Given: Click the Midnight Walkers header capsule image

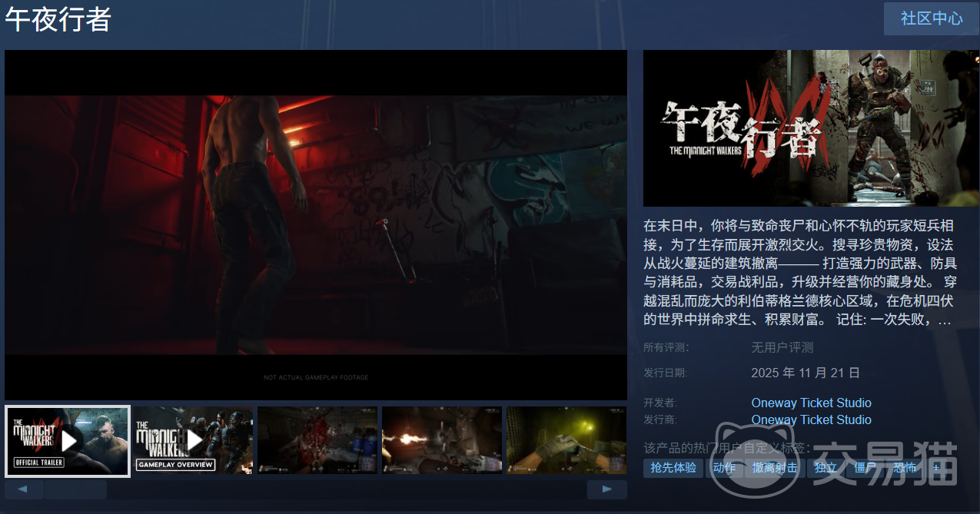Looking at the screenshot, I should coord(810,128).
